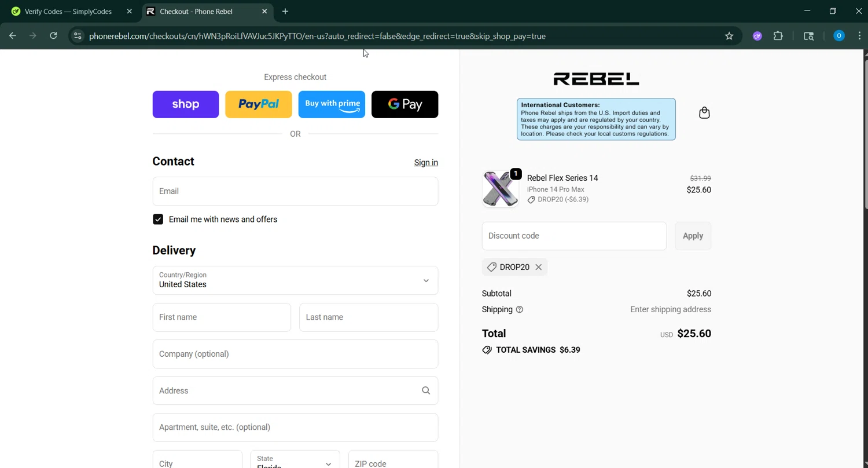This screenshot has width=868, height=468.
Task: Click the iPhone 14 Pro Max variant text
Action: click(556, 189)
